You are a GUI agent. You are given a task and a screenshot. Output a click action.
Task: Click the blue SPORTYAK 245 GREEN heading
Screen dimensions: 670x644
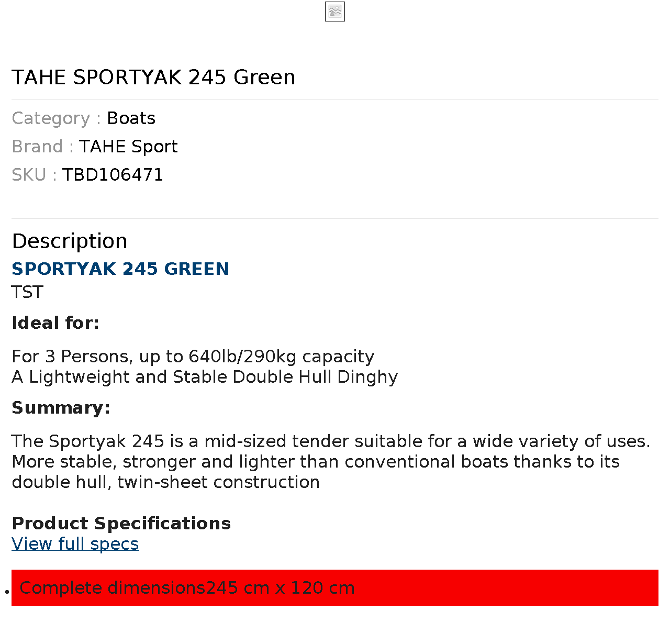coord(120,269)
